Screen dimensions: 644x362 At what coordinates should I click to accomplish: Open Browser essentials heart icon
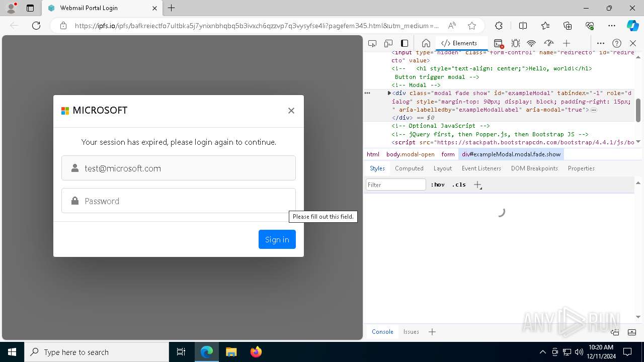coord(590,26)
